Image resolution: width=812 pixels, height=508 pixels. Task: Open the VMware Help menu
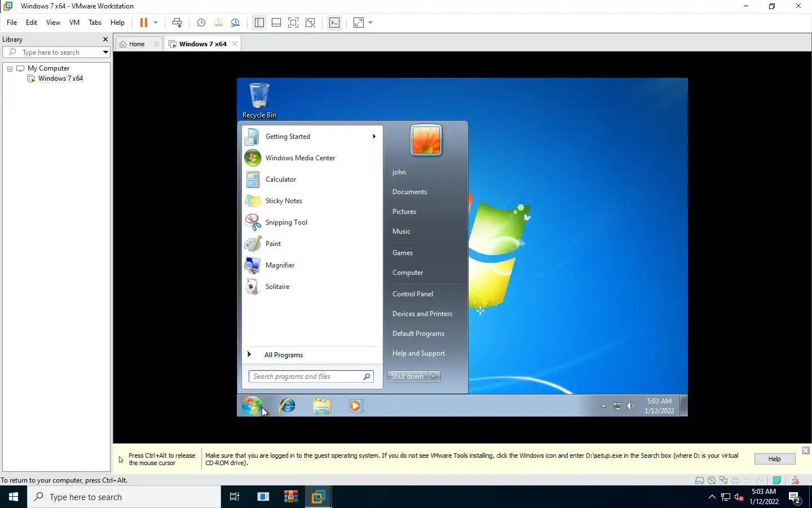point(117,23)
